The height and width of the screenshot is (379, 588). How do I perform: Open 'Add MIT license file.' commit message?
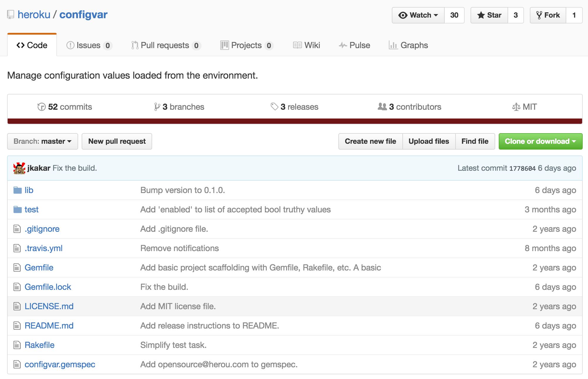[x=178, y=306]
